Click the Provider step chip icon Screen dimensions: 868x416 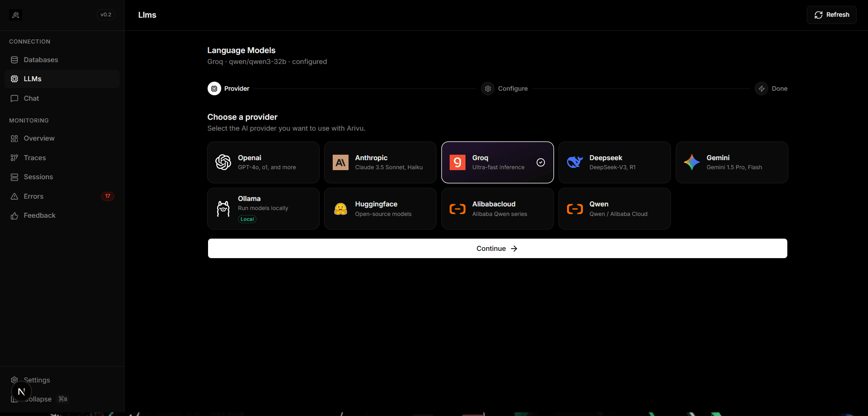point(214,88)
